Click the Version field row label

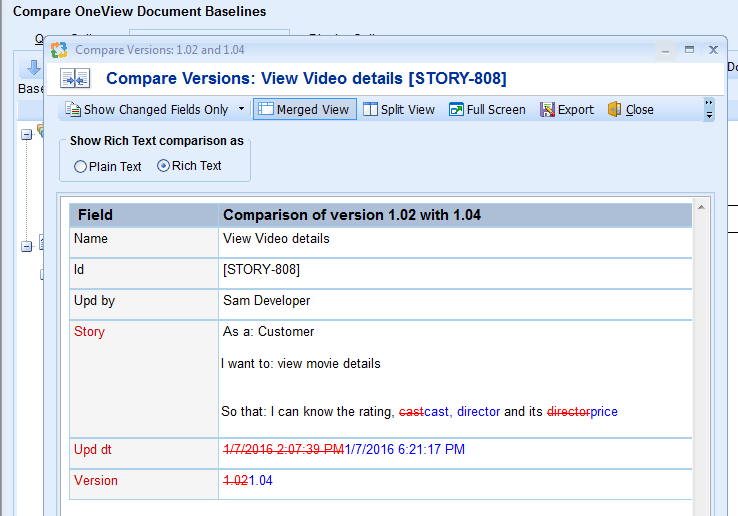pos(96,481)
